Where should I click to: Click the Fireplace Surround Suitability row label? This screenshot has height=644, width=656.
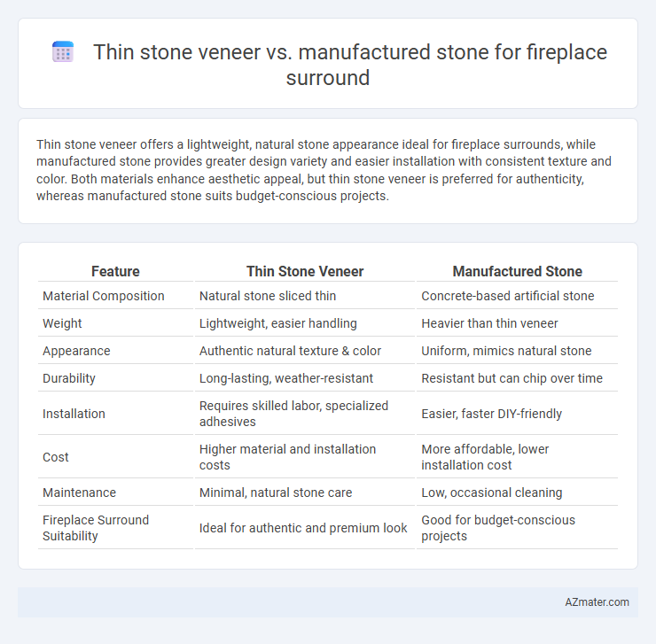[x=96, y=528]
